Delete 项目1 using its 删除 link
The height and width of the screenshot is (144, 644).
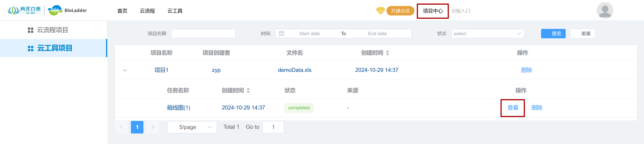coord(526,70)
